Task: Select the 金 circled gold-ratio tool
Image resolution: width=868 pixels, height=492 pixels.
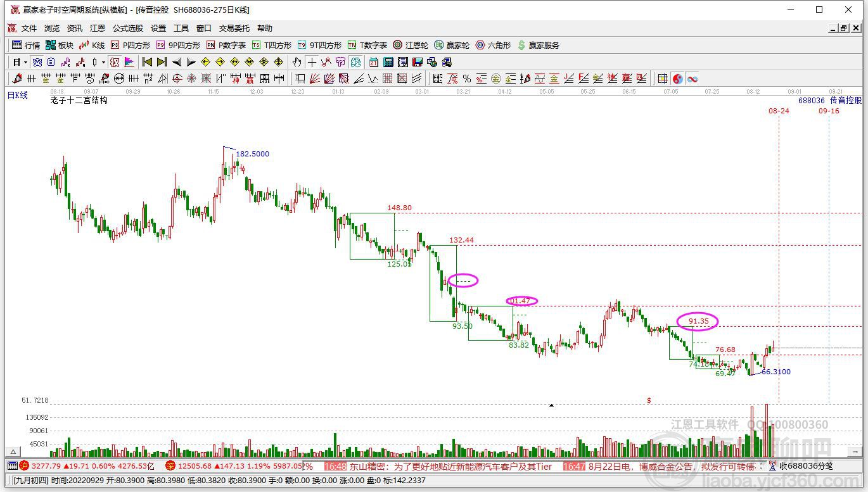Action: pos(496,79)
